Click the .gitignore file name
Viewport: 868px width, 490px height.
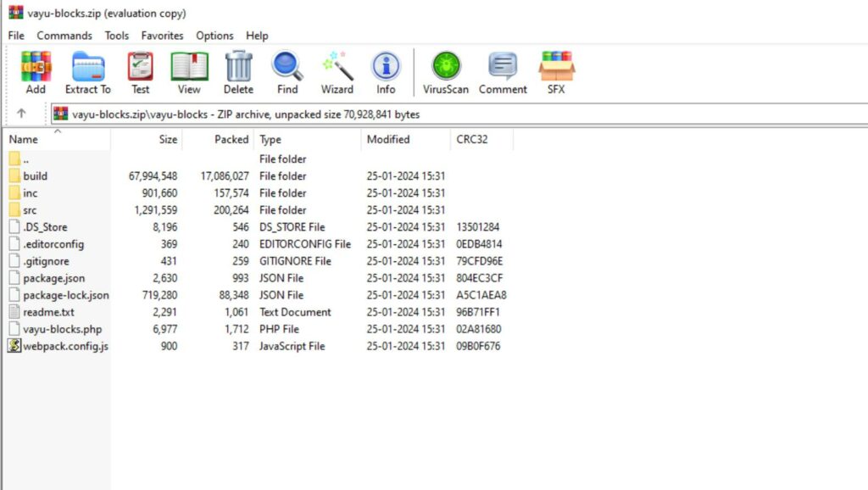click(x=46, y=261)
